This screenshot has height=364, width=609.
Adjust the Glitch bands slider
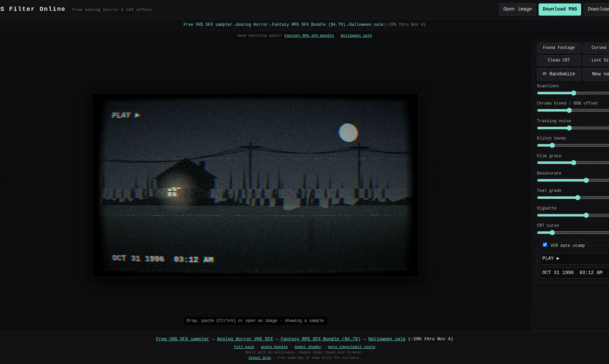pyautogui.click(x=573, y=145)
